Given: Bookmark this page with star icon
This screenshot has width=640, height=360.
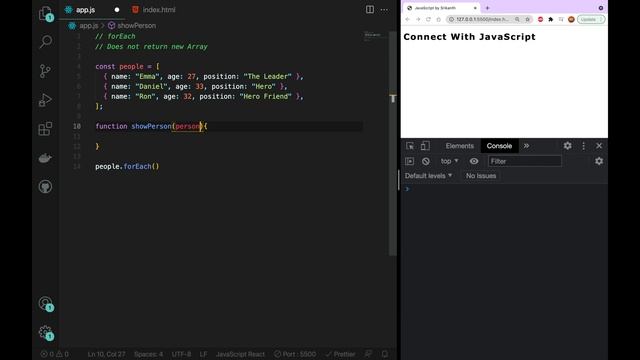Looking at the screenshot, I should point(527,19).
